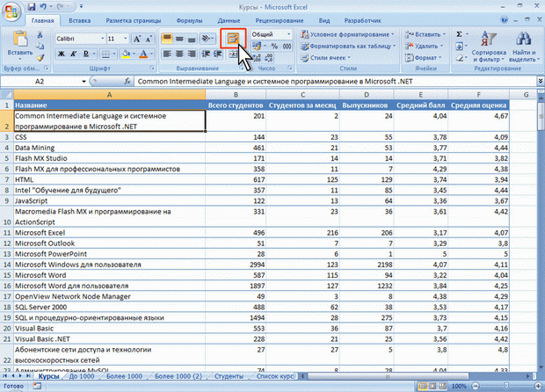Align text to middle of cell
The height and width of the screenshot is (392, 545).
point(179,39)
